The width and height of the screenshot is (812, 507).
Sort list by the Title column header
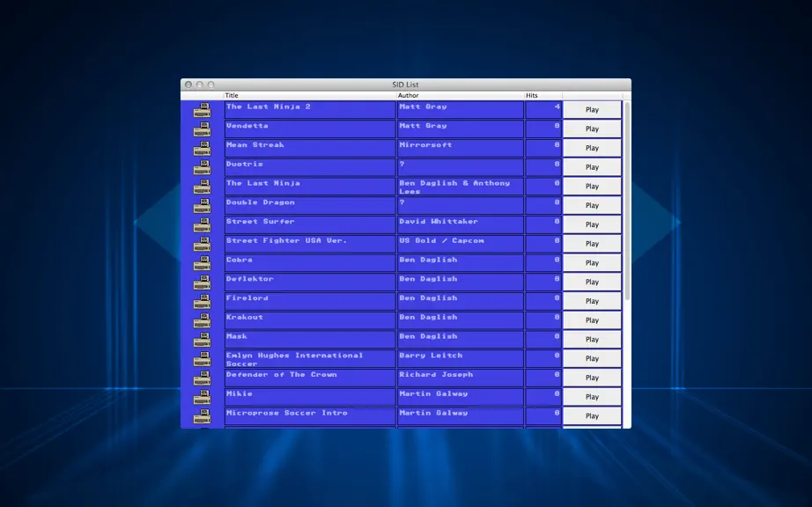click(x=310, y=95)
